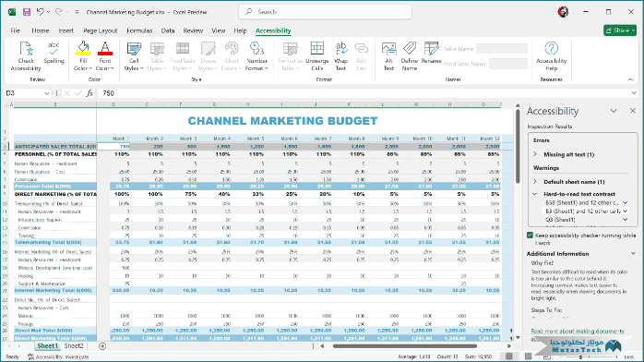Viewport: 644px width, 362px height.
Task: Click the Unmerge Cells icon
Action: (317, 49)
